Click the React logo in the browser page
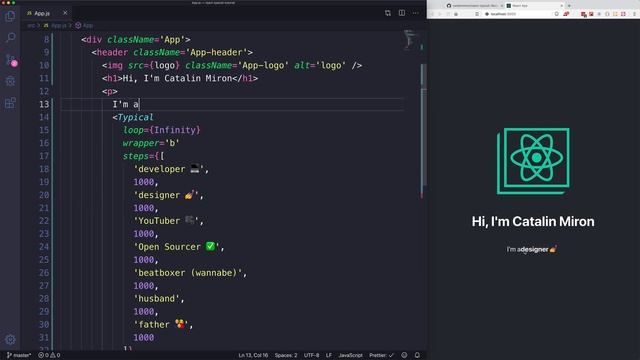Image resolution: width=640 pixels, height=360 pixels. (x=533, y=161)
